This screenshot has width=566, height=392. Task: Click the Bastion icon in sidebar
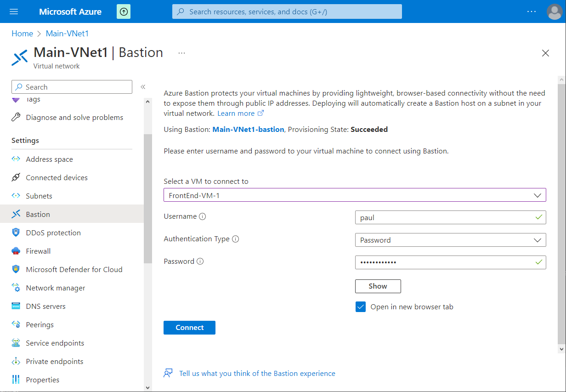(16, 215)
